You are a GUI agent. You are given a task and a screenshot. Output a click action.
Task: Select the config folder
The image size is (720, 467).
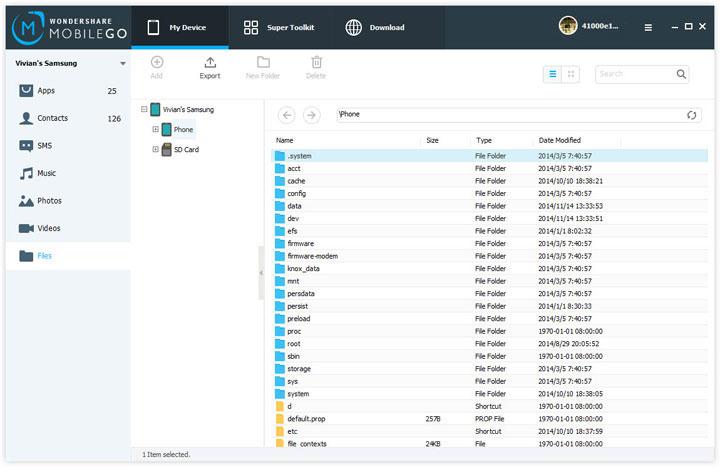pos(489,193)
